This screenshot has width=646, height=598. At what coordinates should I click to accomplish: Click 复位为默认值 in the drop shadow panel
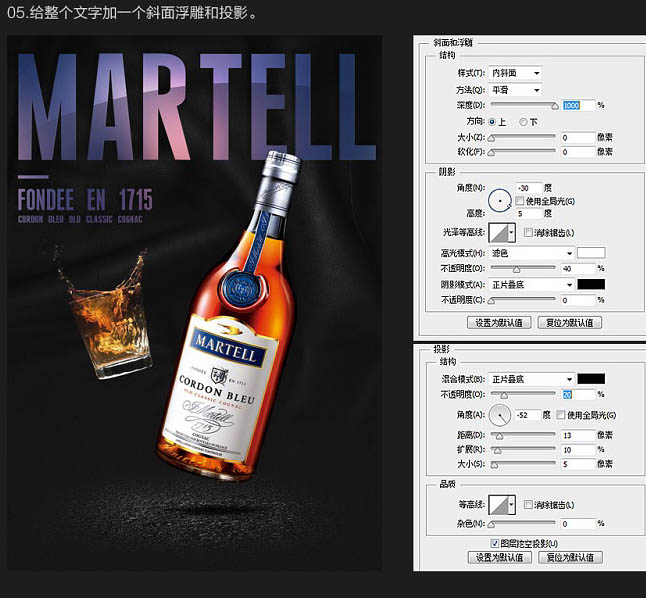(x=571, y=558)
